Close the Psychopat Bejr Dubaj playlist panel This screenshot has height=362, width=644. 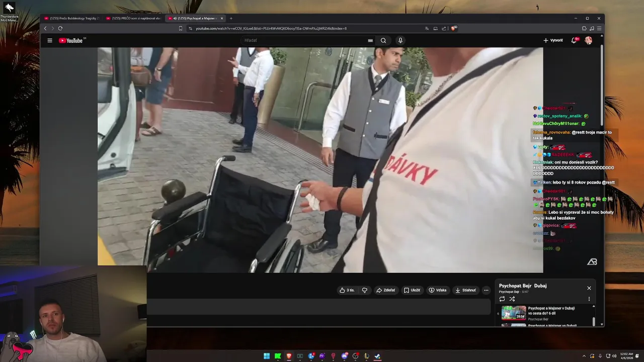pos(589,288)
